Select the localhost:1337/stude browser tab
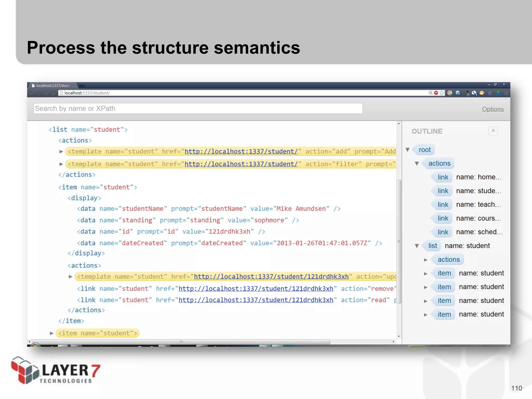The height and width of the screenshot is (399, 532). pyautogui.click(x=53, y=85)
